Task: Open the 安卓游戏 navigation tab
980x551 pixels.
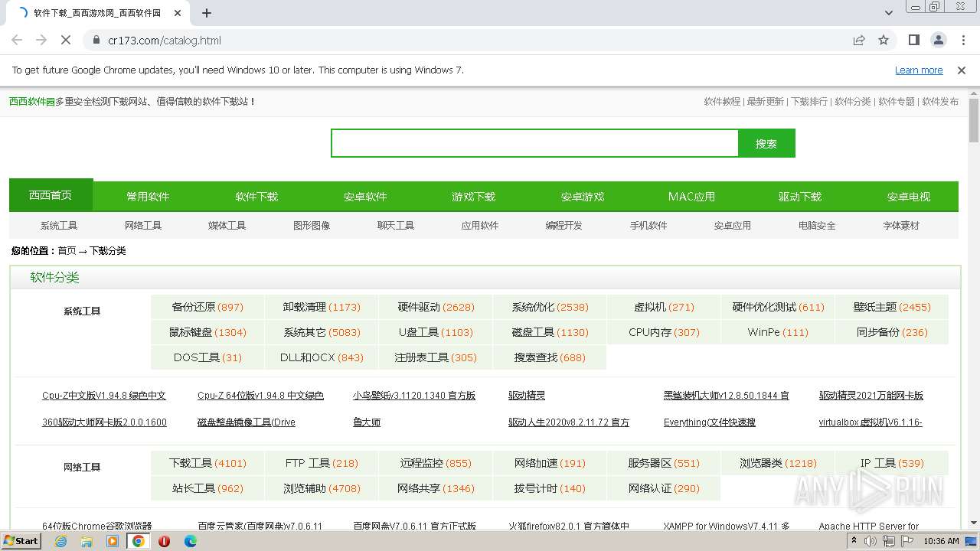Action: coord(583,197)
